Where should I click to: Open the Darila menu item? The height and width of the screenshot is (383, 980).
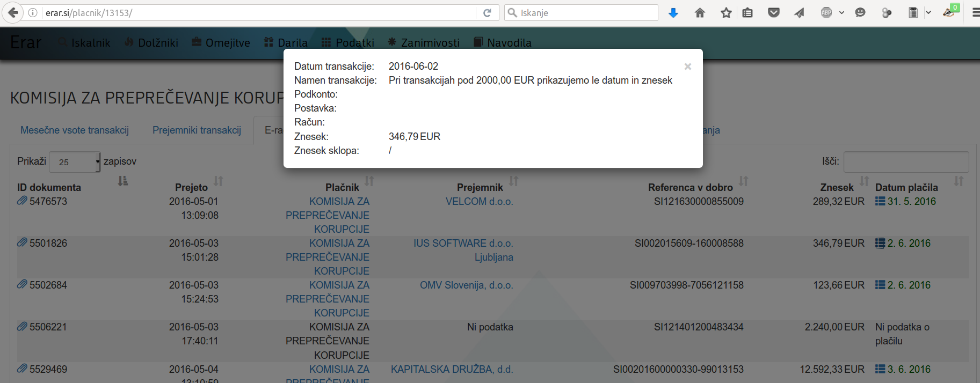point(286,42)
